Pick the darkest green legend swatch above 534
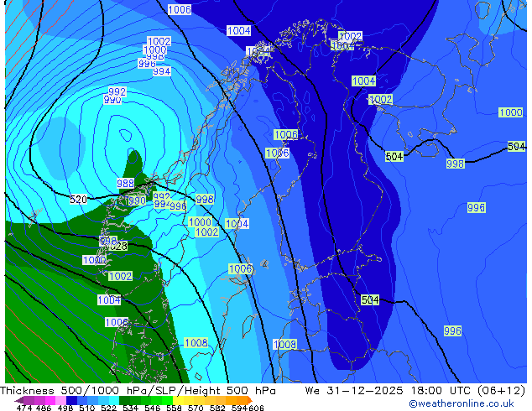Image resolution: width=532 pixels, height=411 pixels. [124, 400]
